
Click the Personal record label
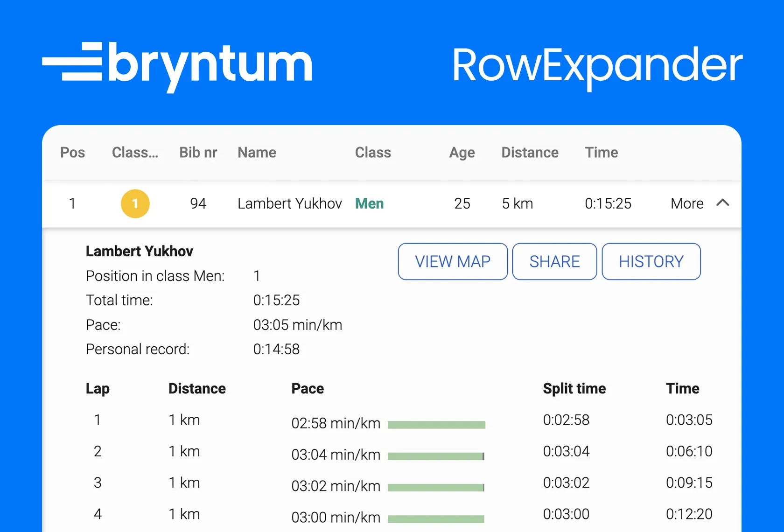138,349
